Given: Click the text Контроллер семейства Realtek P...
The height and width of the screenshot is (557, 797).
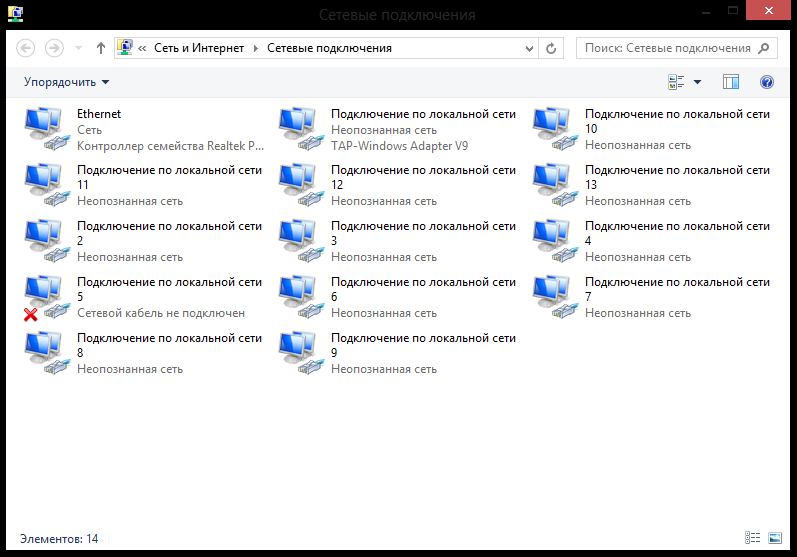Looking at the screenshot, I should (x=170, y=146).
